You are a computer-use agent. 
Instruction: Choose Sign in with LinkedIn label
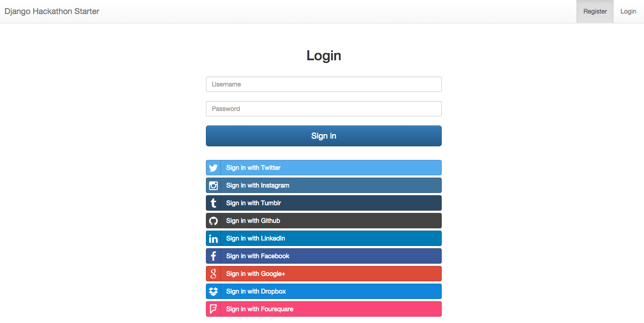[256, 238]
